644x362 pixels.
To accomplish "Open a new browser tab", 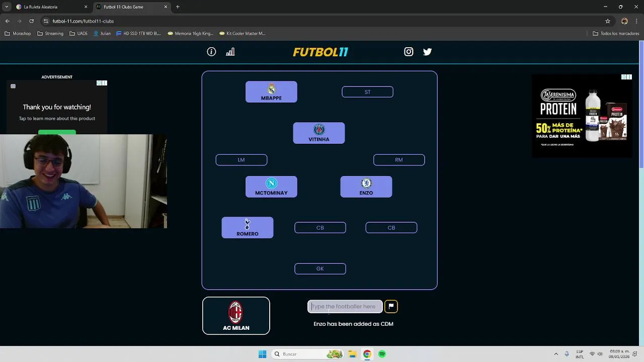I will pyautogui.click(x=178, y=7).
